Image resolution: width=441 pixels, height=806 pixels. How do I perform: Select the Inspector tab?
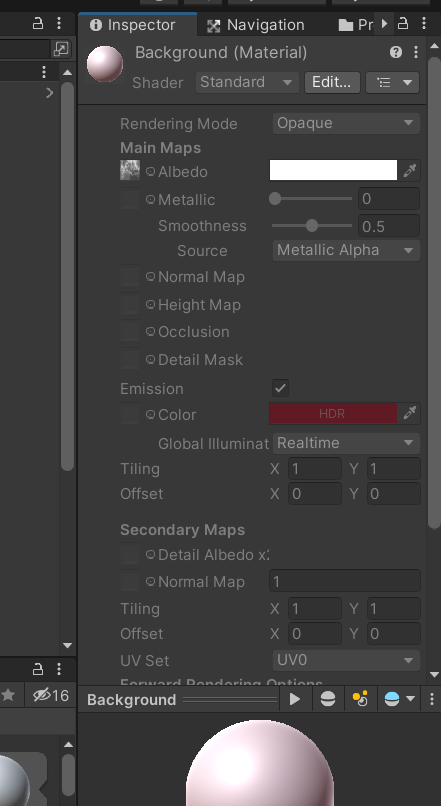click(x=133, y=25)
